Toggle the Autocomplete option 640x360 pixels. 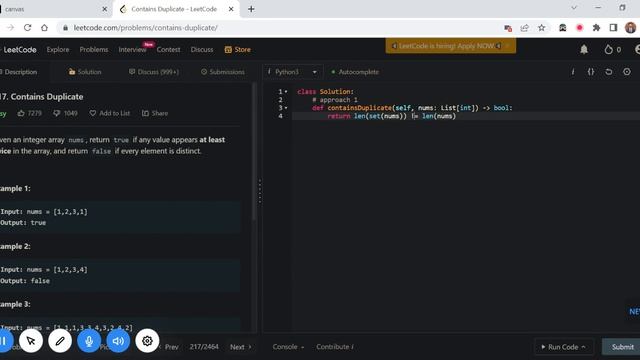point(355,72)
